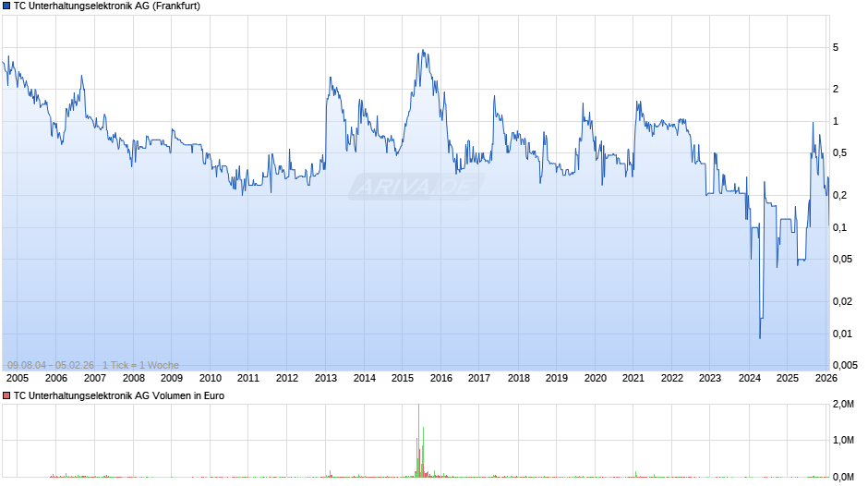Viewport: 868px width, 486px height.
Task: Select year 2017 on the time axis
Action: point(479,378)
